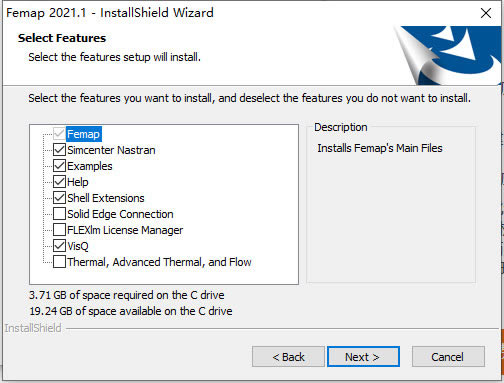Disable the Help feature checkbox
The height and width of the screenshot is (383, 504).
click(59, 182)
